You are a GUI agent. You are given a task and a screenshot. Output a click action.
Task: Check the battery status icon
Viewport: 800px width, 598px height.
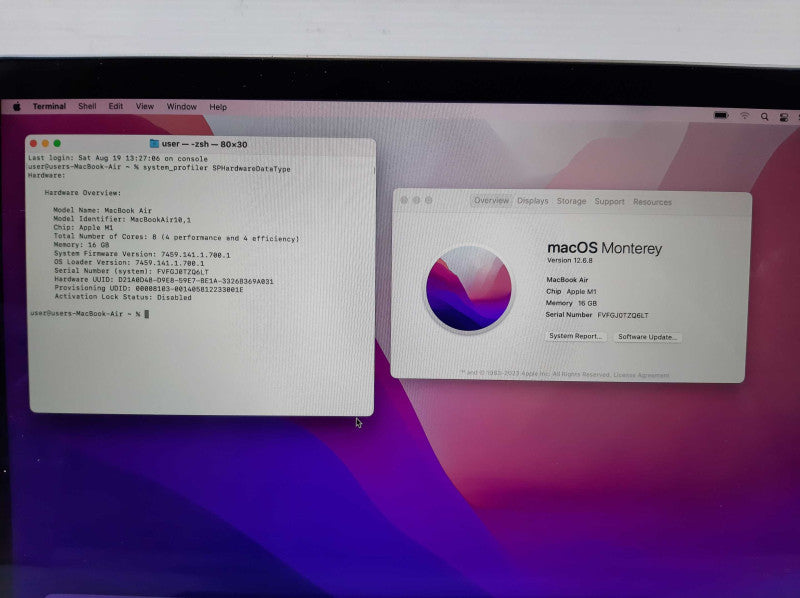pyautogui.click(x=721, y=115)
